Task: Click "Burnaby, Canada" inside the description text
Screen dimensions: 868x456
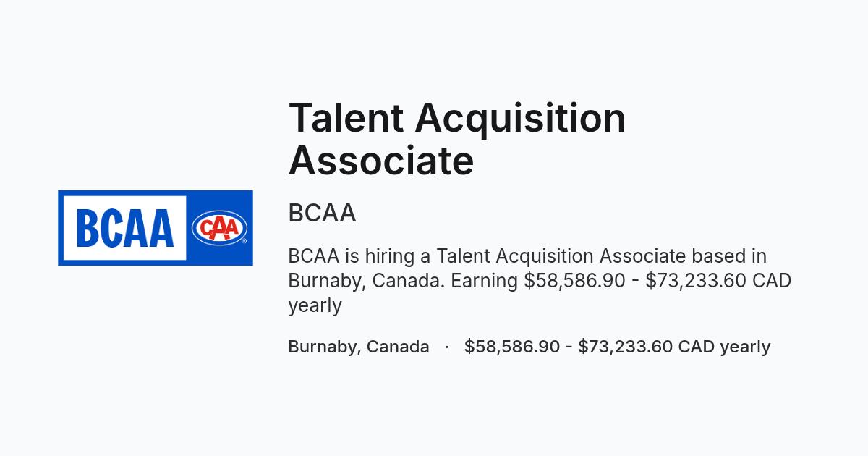Action: point(367,281)
